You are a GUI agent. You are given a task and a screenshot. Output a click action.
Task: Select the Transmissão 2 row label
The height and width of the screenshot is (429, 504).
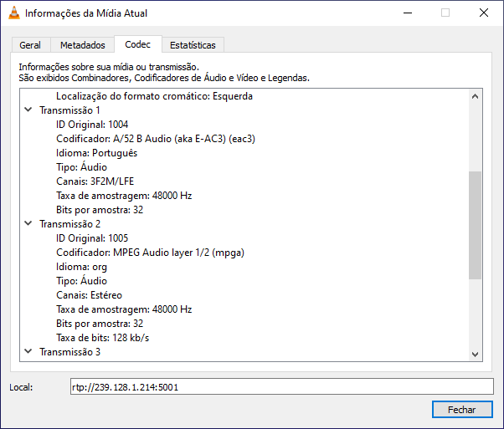click(69, 224)
